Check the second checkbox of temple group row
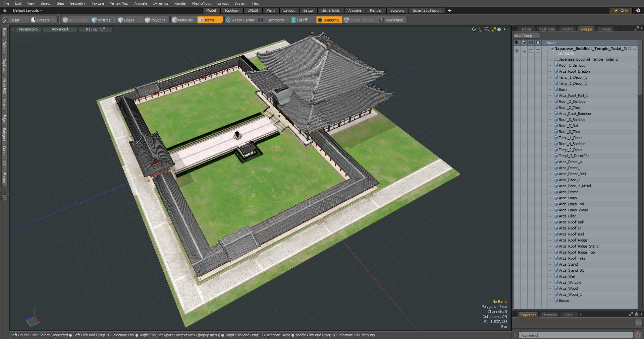The width and height of the screenshot is (644, 339). tap(538, 51)
